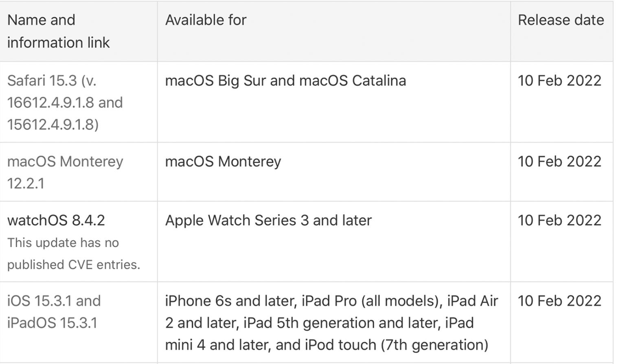Click the 'no published CVE entries' note

tap(73, 254)
